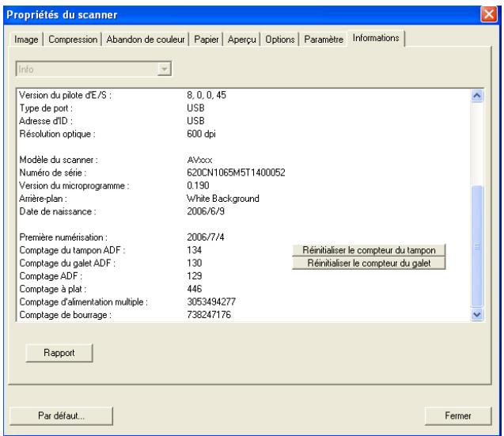Click Comptage de bourrage value 738247176
The height and width of the screenshot is (436, 504).
click(x=209, y=314)
